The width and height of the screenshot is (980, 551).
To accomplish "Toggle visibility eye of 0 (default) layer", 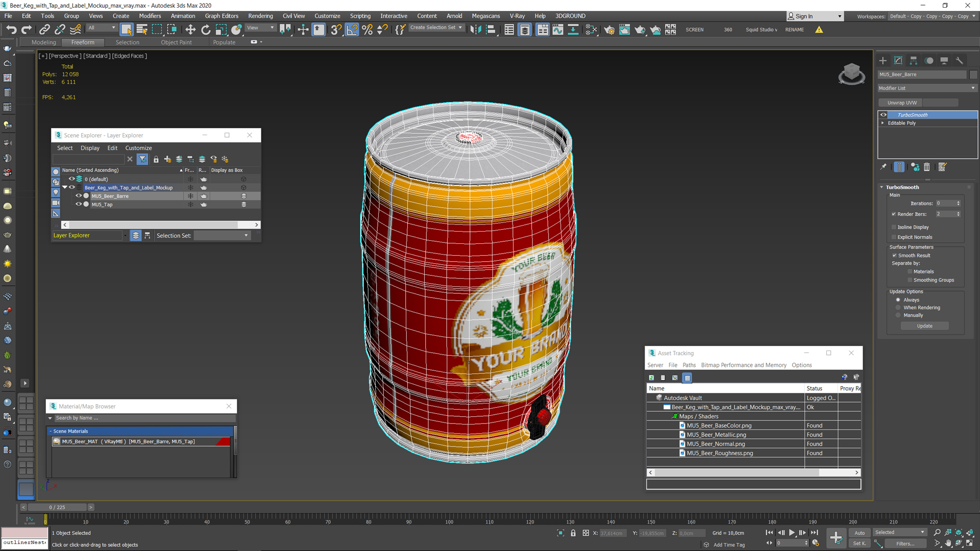I will pos(72,179).
